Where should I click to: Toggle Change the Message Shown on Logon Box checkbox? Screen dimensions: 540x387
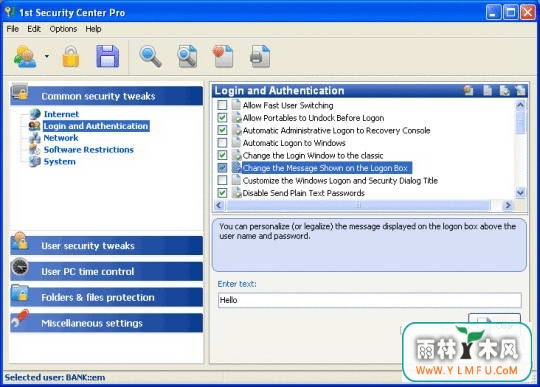(x=222, y=168)
